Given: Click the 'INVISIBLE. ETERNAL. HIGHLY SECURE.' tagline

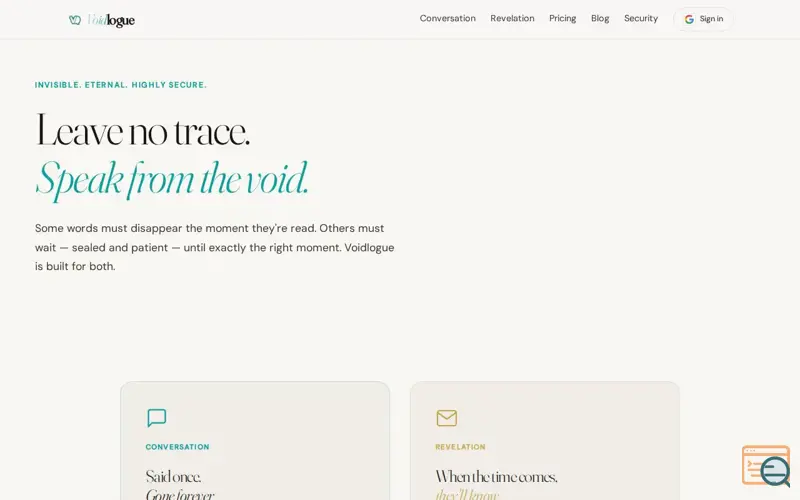Looking at the screenshot, I should [x=121, y=85].
